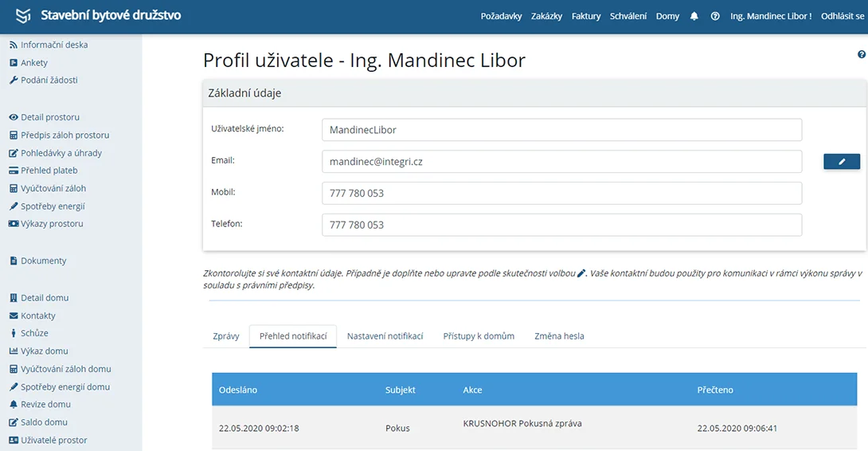
Task: Click the notification bell icon in header
Action: 694,16
